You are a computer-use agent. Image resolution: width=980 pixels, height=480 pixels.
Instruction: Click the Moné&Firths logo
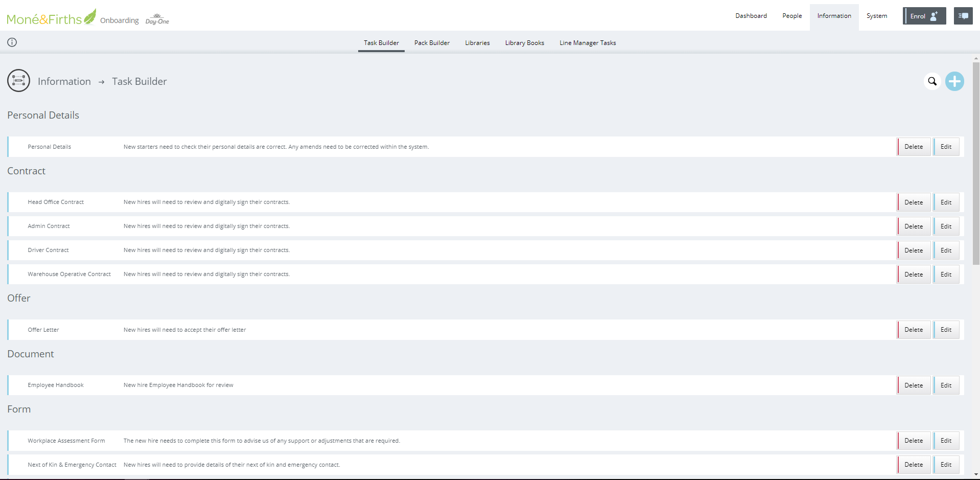51,18
